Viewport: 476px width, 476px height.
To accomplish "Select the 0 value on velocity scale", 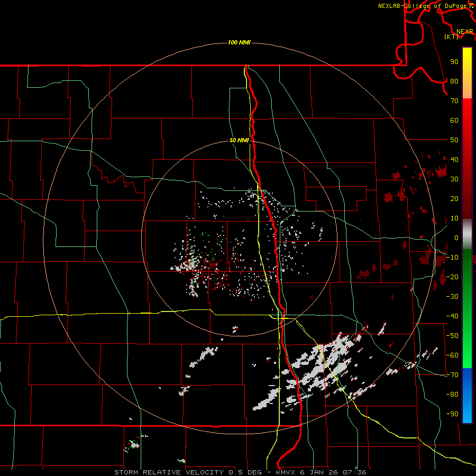I will pyautogui.click(x=456, y=237).
